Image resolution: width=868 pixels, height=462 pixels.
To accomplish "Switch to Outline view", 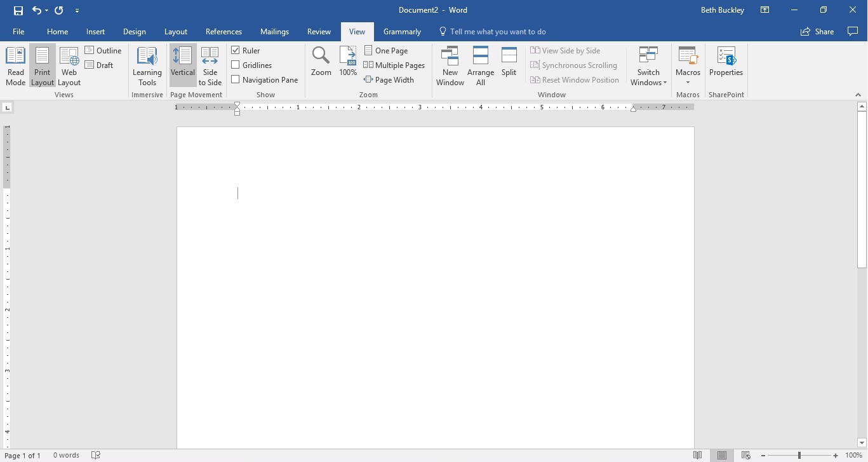I will coord(103,50).
